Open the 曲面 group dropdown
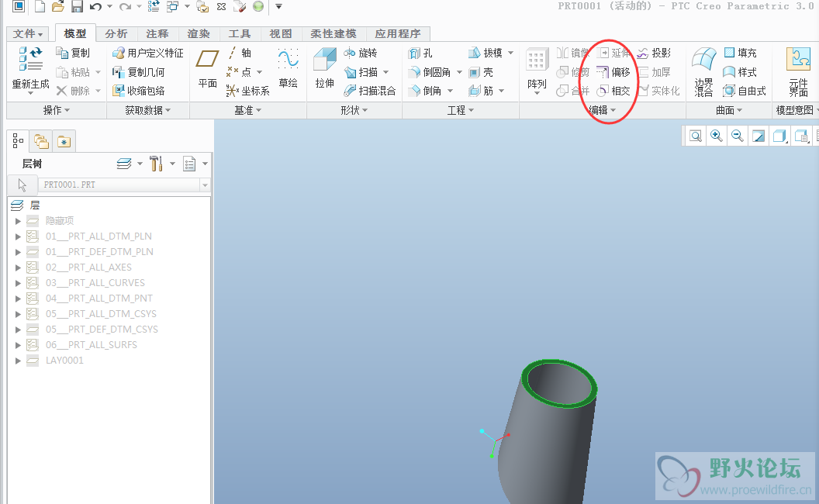Image resolution: width=819 pixels, height=504 pixels. (729, 110)
